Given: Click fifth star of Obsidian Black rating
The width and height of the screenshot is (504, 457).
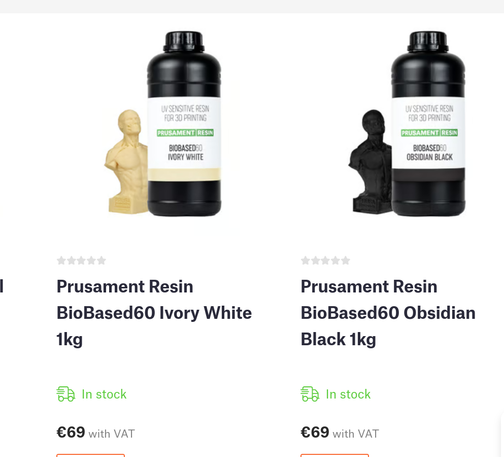Looking at the screenshot, I should click(x=346, y=260).
